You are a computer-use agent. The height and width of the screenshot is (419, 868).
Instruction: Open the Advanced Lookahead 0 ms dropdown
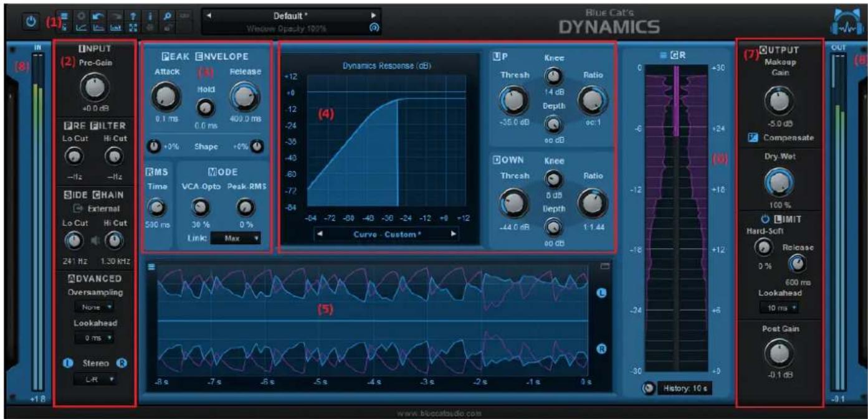coord(94,337)
